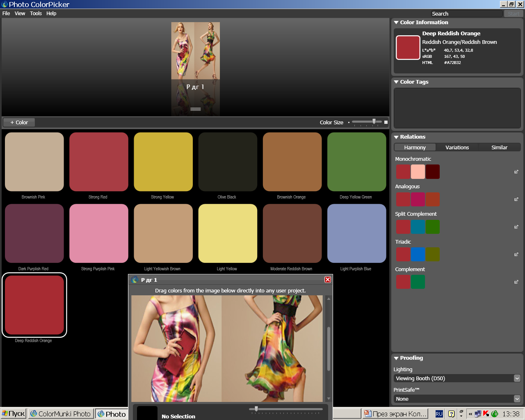This screenshot has height=420, width=525.
Task: Open the Monochromatic harmony export icon
Action: [x=516, y=172]
